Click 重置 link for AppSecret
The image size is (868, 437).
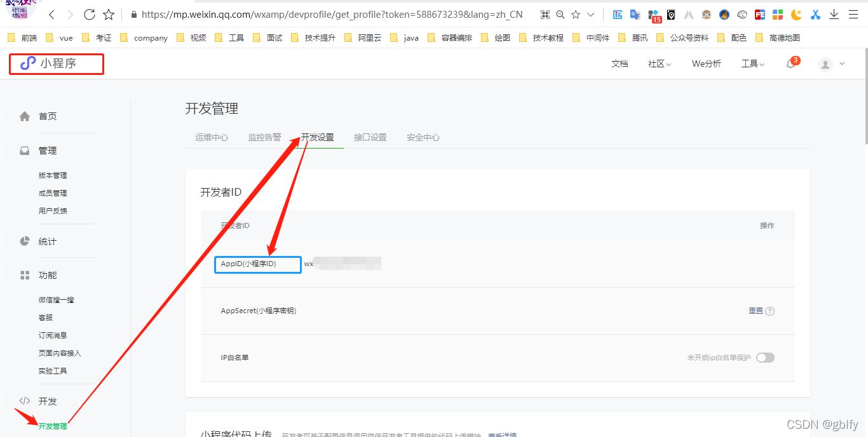point(756,311)
